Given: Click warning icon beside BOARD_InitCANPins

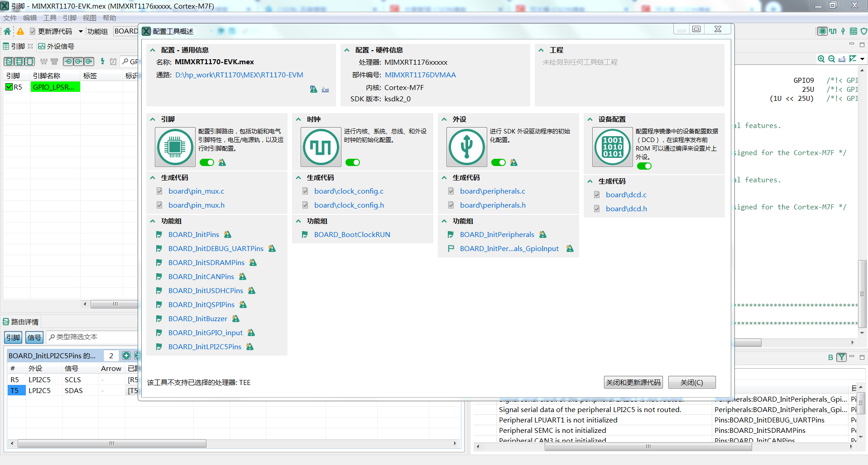Looking at the screenshot, I should coord(243,276).
